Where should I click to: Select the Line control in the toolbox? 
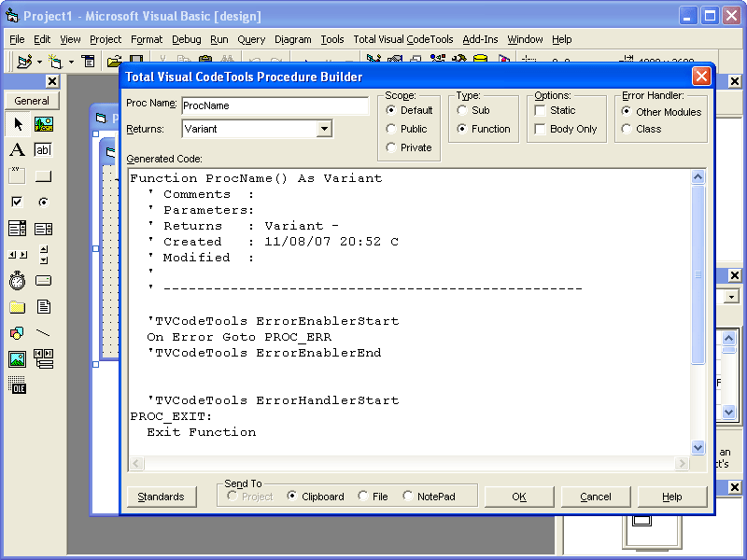click(x=43, y=333)
